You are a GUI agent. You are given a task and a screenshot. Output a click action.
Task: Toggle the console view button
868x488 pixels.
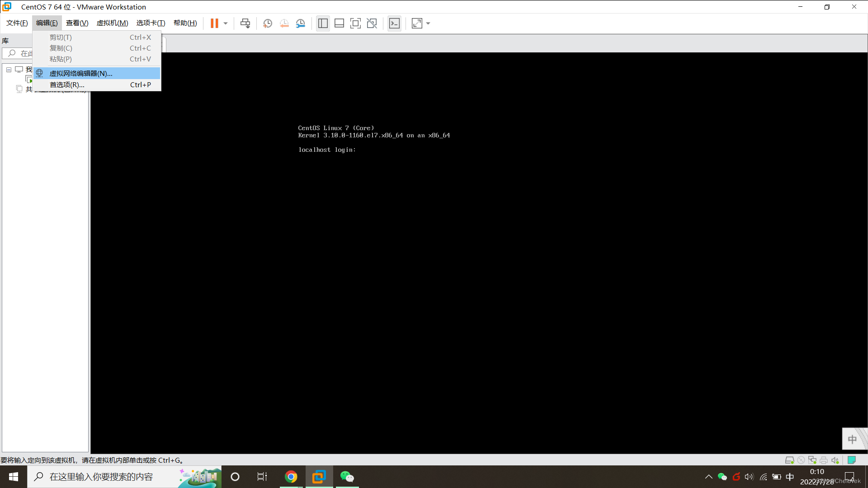point(394,23)
